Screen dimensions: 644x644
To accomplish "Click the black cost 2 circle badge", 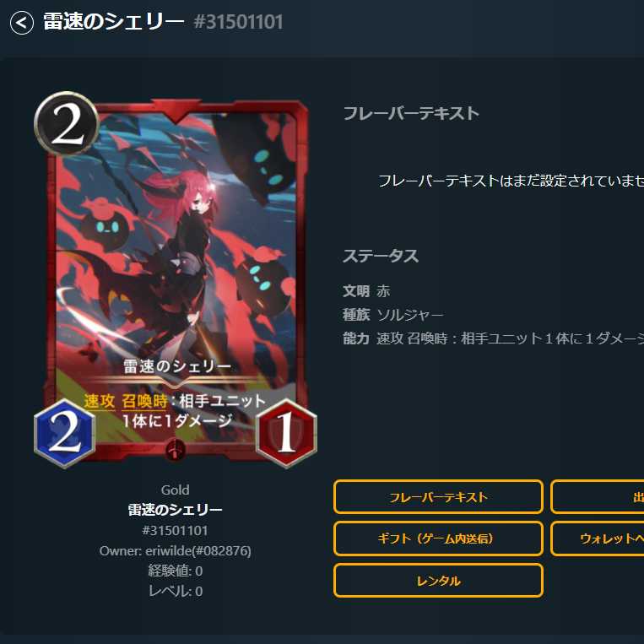I will click(x=67, y=123).
